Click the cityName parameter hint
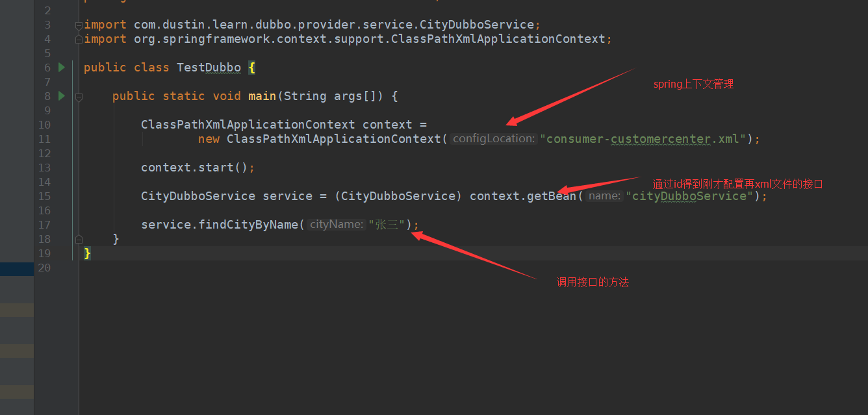Image resolution: width=868 pixels, height=415 pixels. tap(335, 225)
